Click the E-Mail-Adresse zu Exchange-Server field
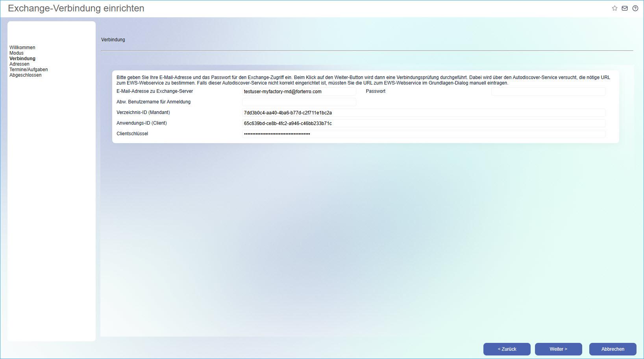This screenshot has width=644, height=359. click(x=299, y=92)
